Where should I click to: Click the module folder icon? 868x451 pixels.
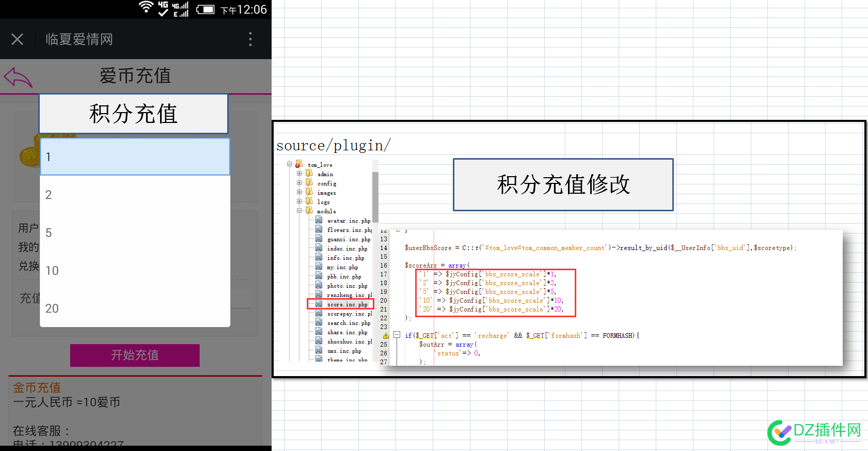pos(309,211)
